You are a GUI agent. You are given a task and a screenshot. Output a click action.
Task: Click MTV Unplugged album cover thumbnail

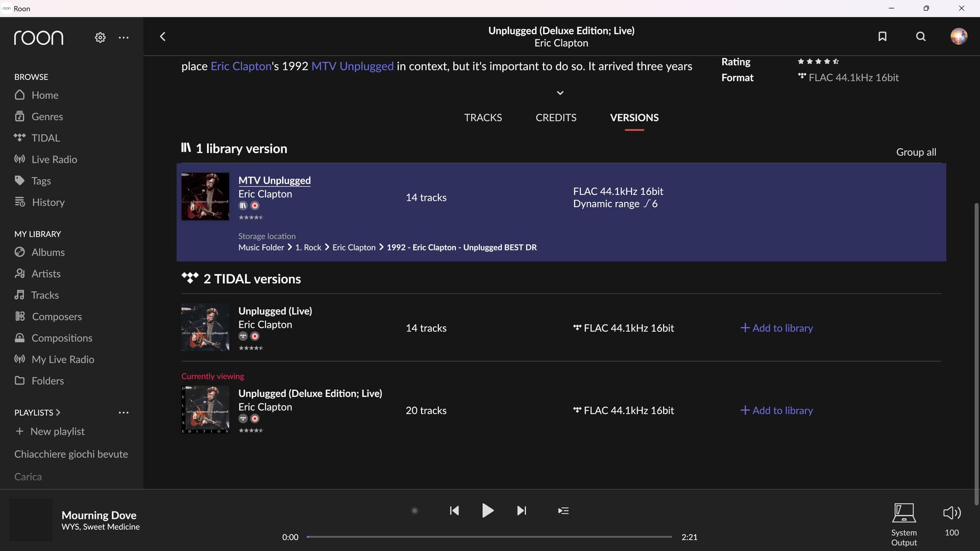205,196
